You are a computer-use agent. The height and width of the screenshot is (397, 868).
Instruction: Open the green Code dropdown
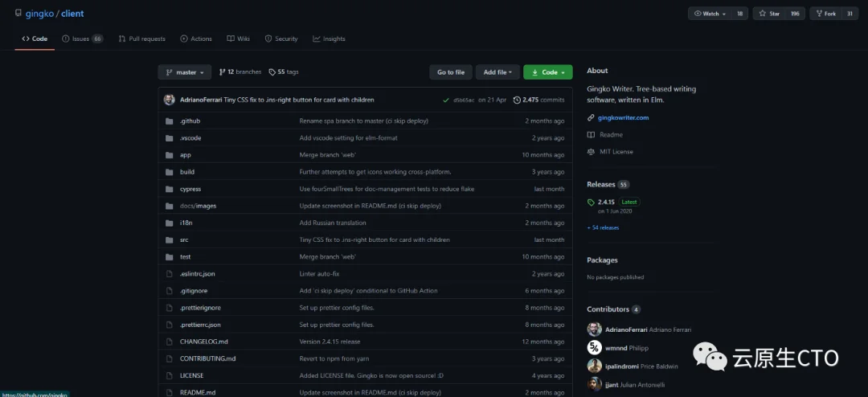(548, 72)
